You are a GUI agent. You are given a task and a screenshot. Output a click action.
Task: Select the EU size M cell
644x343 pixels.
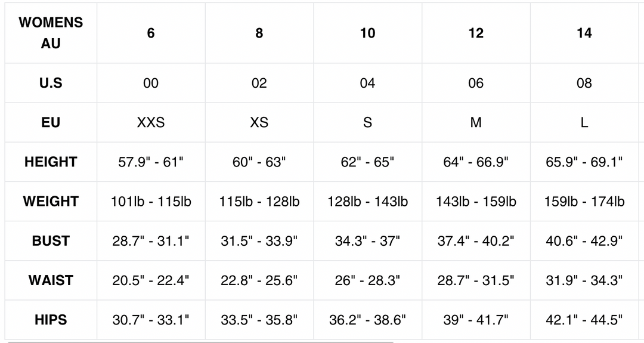[x=476, y=122]
